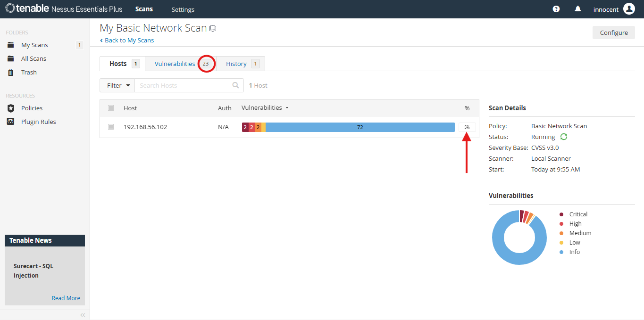The height and width of the screenshot is (320, 644).
Task: Open the Plugin Rules resource link
Action: tap(39, 122)
